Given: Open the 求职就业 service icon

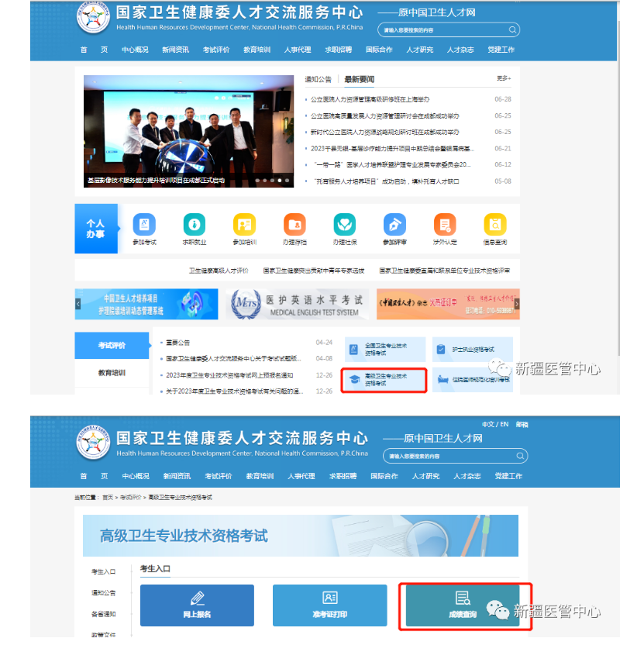Looking at the screenshot, I should coord(194,225).
